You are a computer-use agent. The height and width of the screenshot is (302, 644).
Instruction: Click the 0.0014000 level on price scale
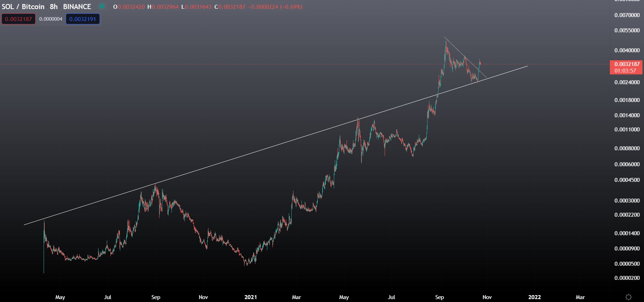(627, 115)
